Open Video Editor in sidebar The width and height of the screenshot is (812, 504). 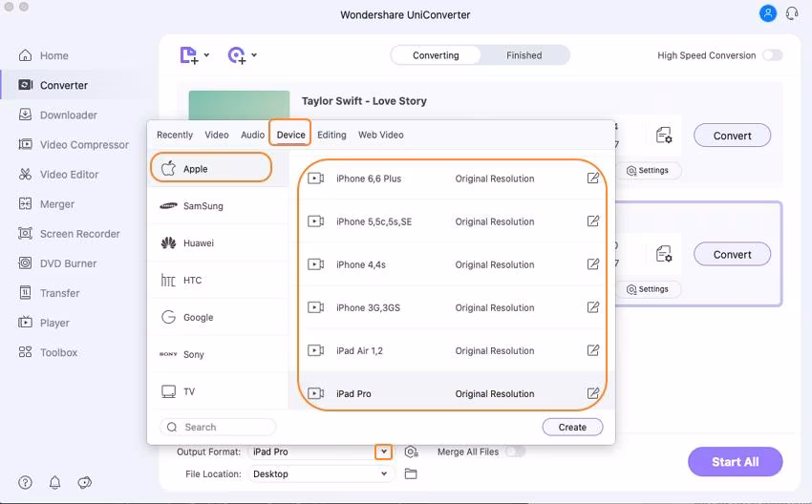coord(58,175)
